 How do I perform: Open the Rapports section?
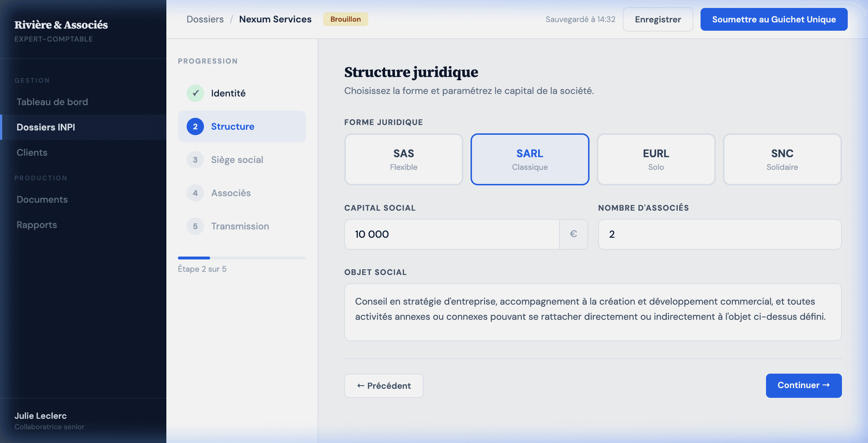pyautogui.click(x=37, y=224)
